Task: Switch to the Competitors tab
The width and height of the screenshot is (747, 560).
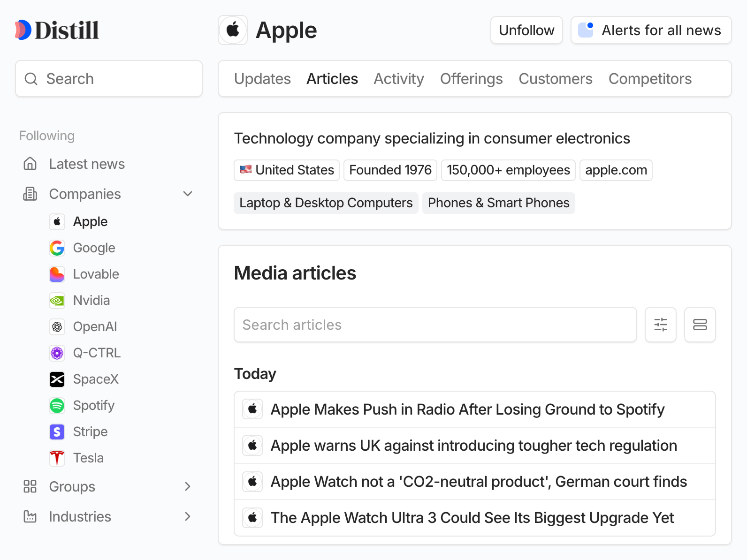Action: (650, 79)
